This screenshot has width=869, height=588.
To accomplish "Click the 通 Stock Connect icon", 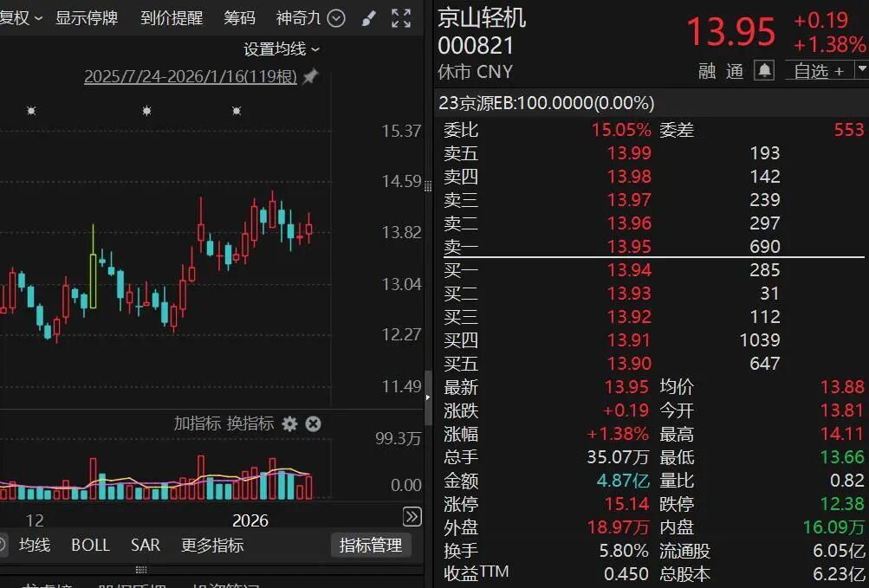I will (733, 71).
